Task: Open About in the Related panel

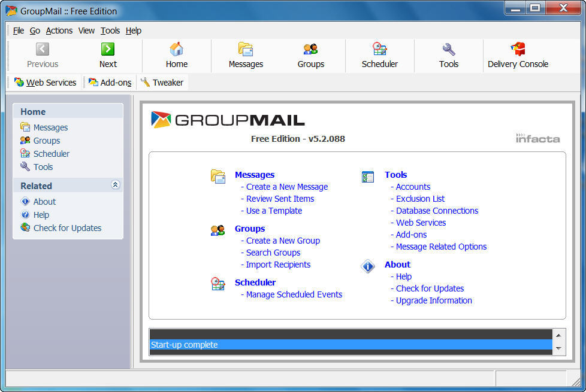Action: point(44,202)
